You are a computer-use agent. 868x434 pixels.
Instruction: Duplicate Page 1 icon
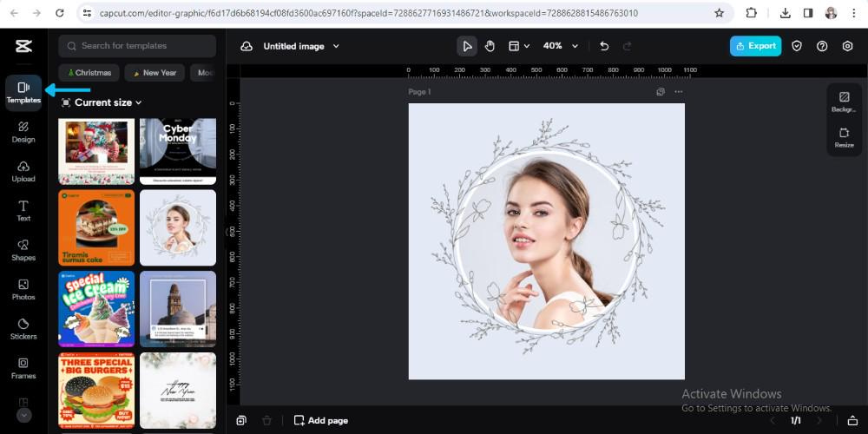coord(661,92)
